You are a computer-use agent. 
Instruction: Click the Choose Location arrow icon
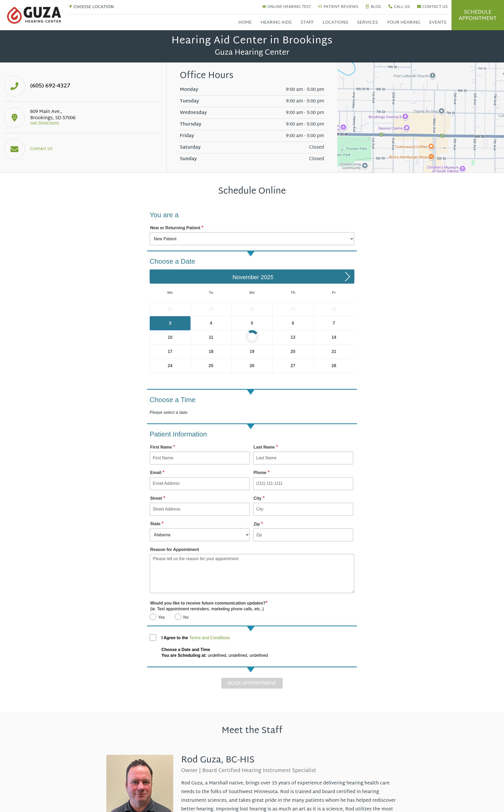(70, 6)
